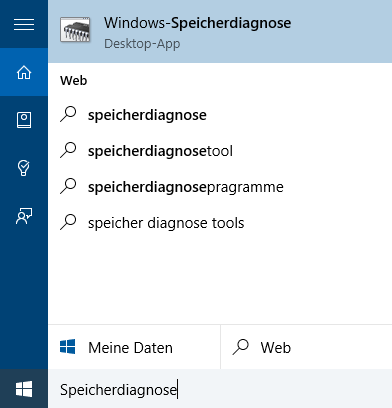
Task: Click the Desktop-App subtitle text
Action: (x=142, y=44)
